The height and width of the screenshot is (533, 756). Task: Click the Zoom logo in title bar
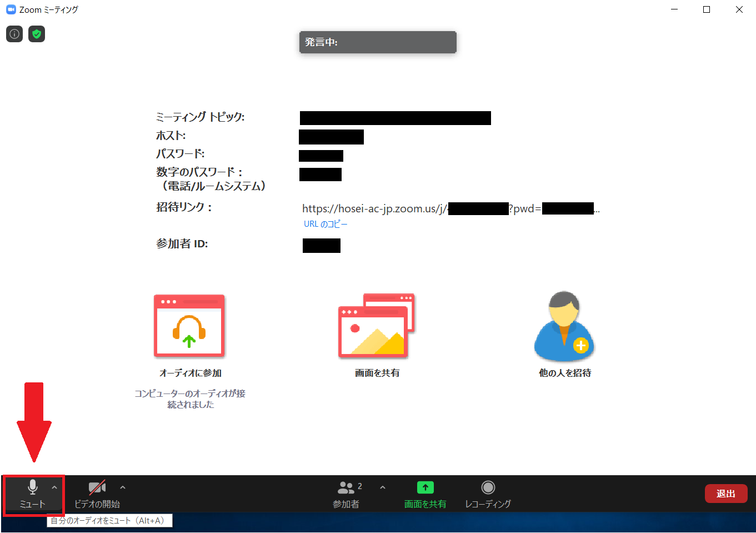point(11,9)
